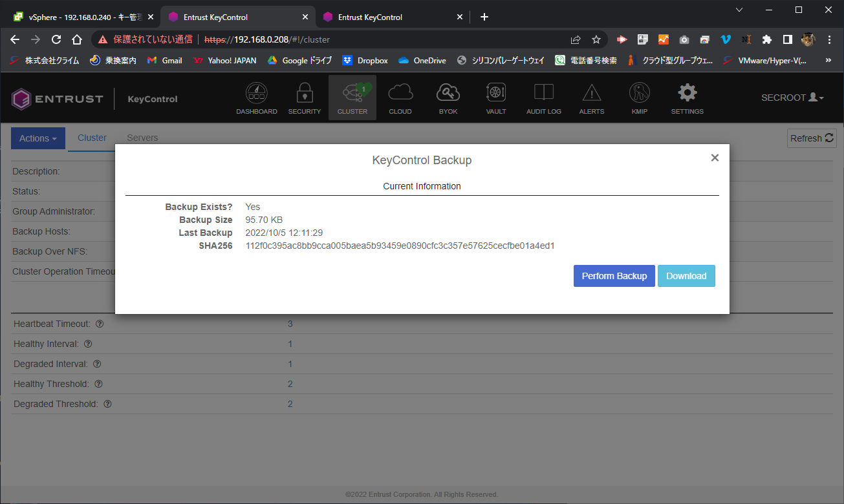The image size is (844, 504).
Task: Reload the browser page
Action: click(x=56, y=39)
